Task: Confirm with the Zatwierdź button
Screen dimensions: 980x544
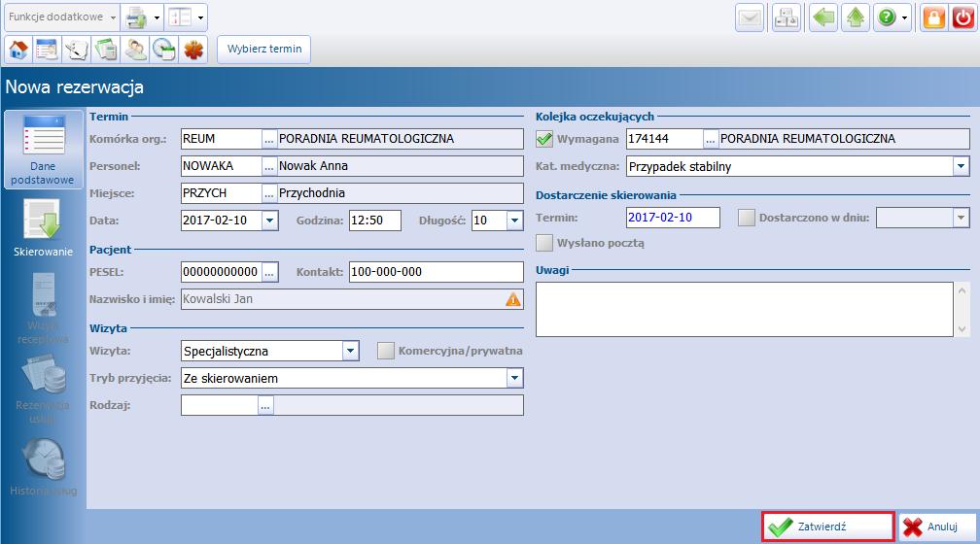Action: coord(828,527)
